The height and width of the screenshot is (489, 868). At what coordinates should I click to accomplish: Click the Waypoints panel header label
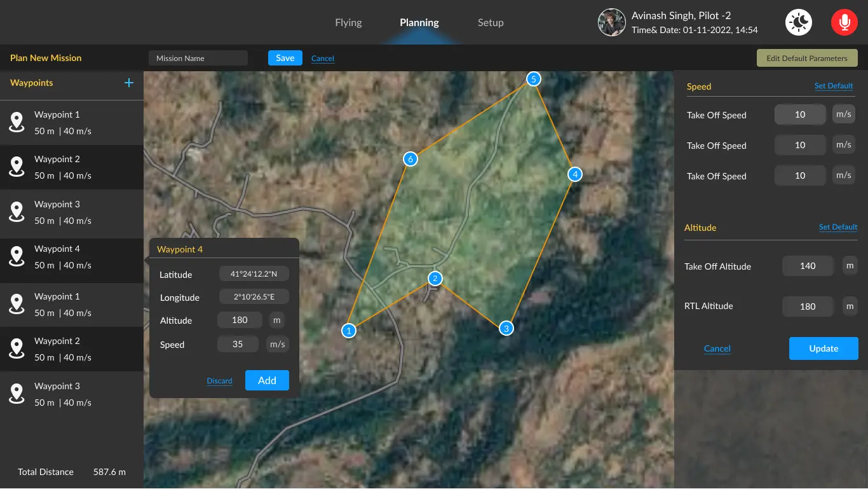pos(32,83)
